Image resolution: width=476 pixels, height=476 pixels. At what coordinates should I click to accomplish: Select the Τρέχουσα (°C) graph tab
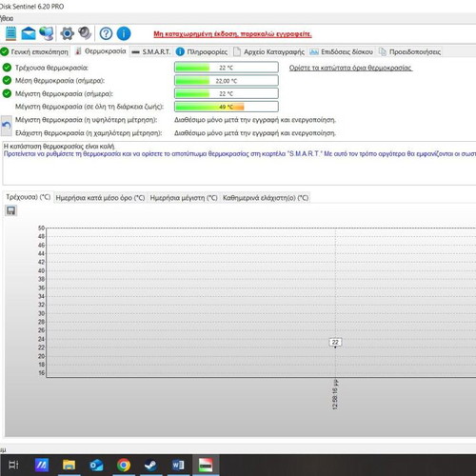click(x=29, y=197)
